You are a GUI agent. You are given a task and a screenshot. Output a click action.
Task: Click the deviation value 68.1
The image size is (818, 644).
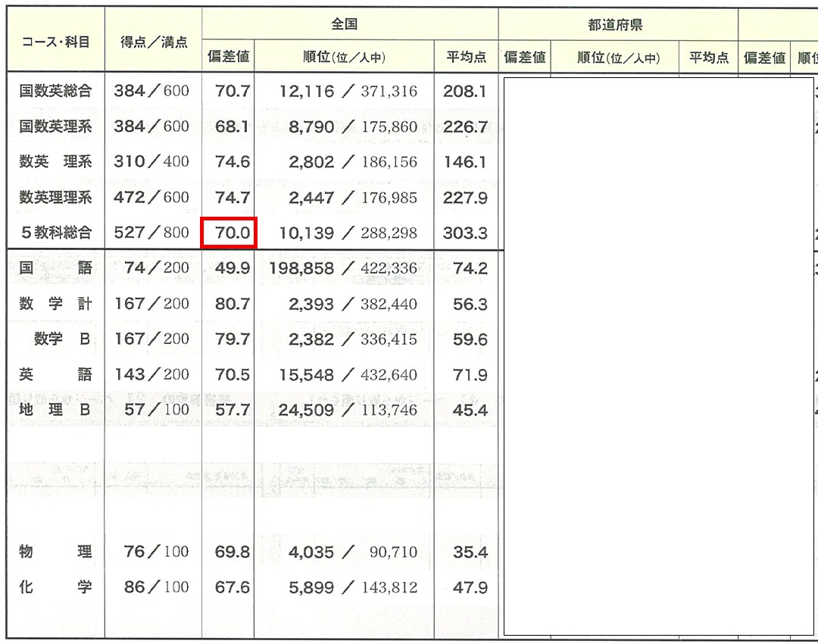point(233,127)
